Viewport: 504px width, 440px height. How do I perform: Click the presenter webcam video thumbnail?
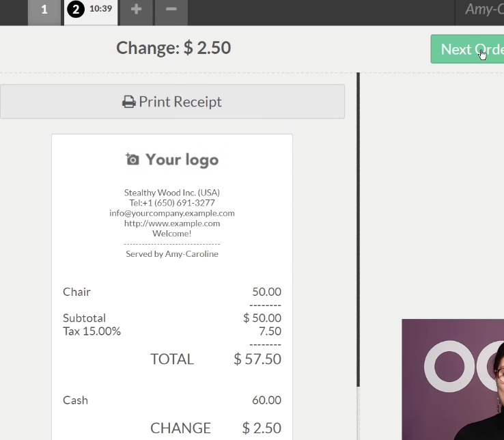point(453,379)
